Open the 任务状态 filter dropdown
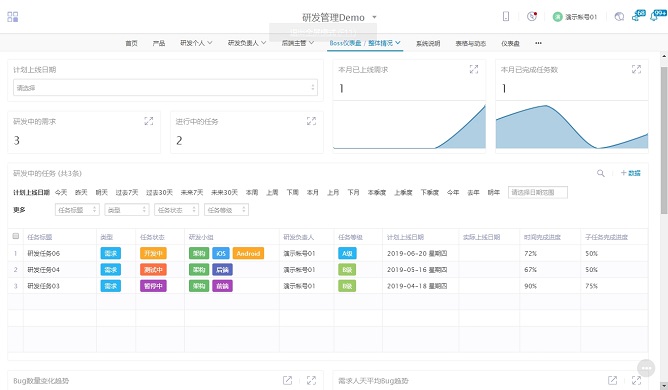 click(176, 210)
